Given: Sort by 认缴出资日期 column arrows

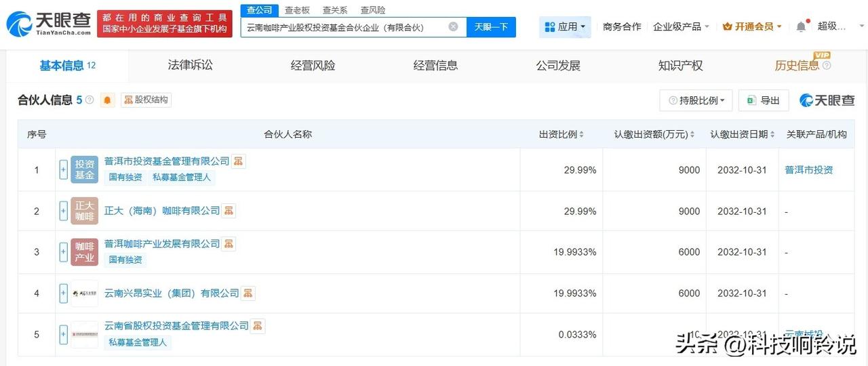Looking at the screenshot, I should pos(772,135).
